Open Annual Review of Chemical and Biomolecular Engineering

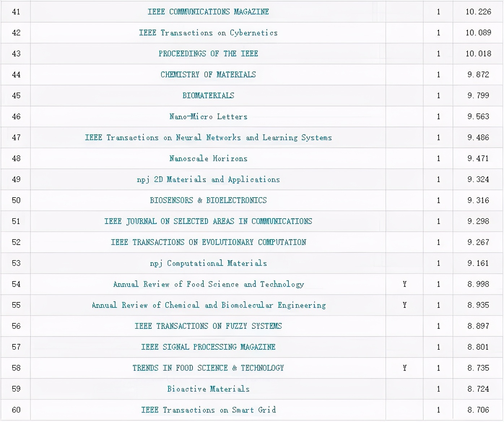click(208, 305)
